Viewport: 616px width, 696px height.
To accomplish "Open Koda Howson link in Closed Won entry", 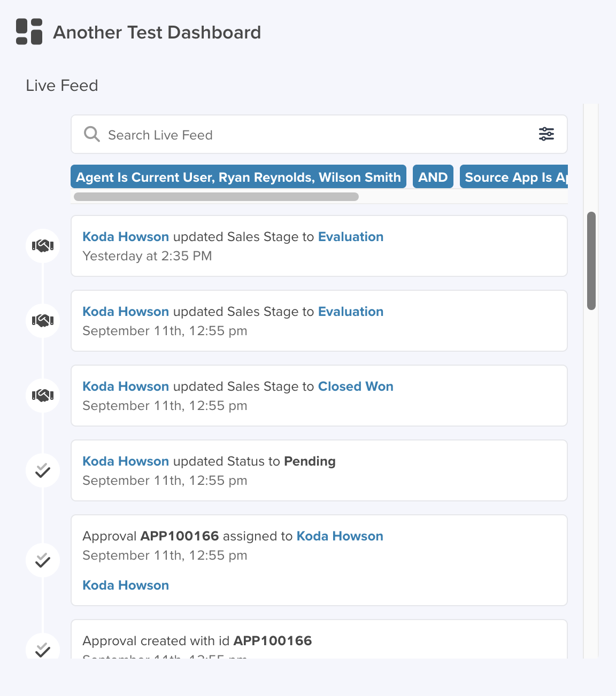I will 126,386.
